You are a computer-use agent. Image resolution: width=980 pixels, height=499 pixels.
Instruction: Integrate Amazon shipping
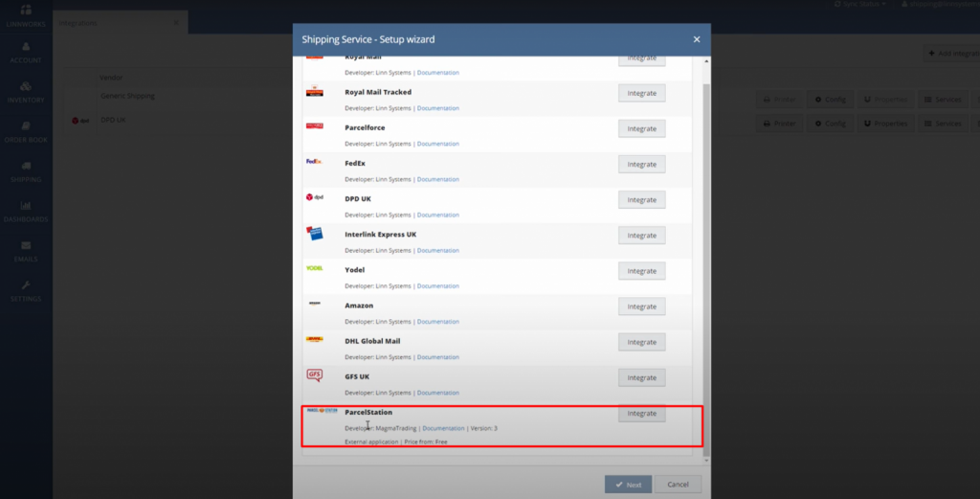(642, 307)
